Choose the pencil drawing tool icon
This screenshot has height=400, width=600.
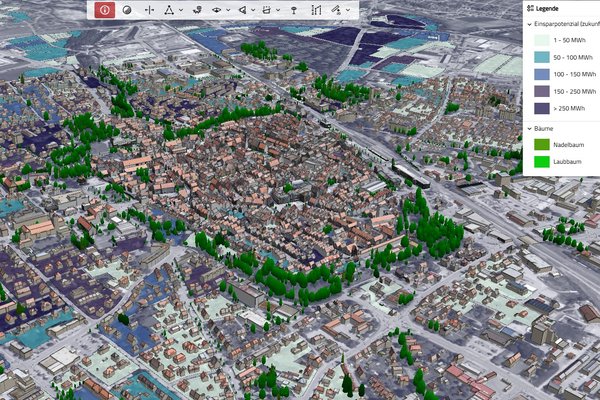coord(337,9)
